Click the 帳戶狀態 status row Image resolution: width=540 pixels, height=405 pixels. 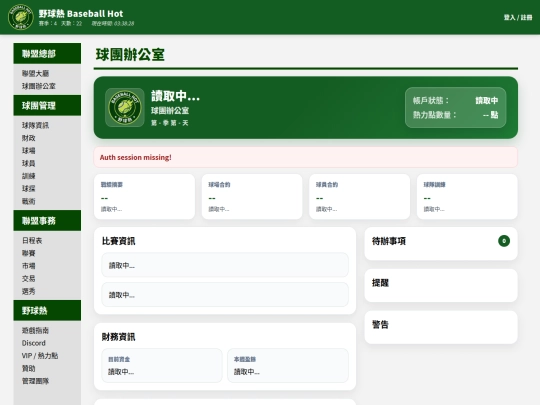point(455,100)
